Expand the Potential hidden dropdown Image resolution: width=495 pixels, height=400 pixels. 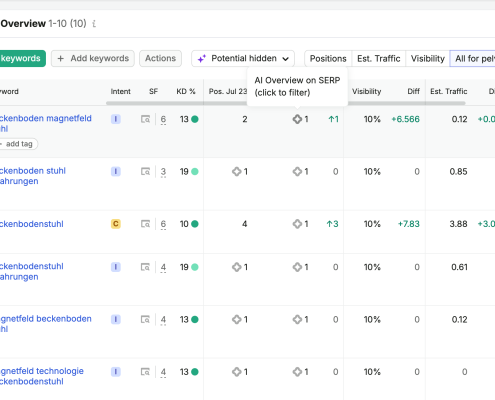(x=243, y=59)
